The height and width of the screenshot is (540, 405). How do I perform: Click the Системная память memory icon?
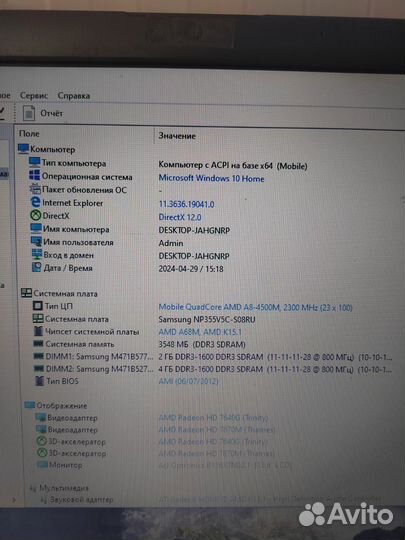pyautogui.click(x=38, y=344)
